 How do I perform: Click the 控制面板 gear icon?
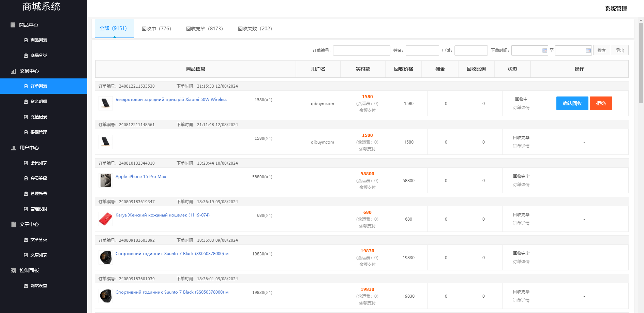(14, 270)
